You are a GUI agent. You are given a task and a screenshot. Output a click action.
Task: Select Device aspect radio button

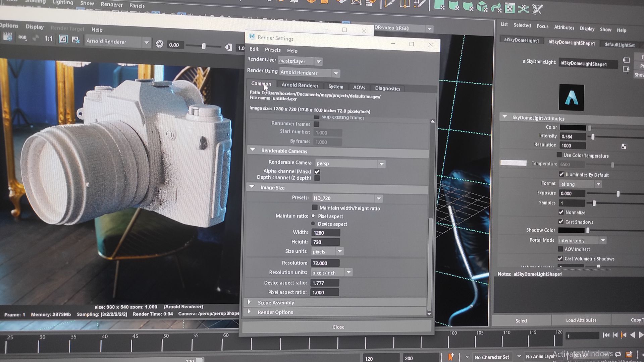313,224
